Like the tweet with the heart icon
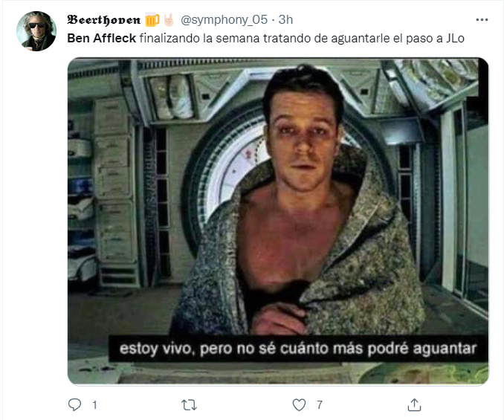 [299, 404]
